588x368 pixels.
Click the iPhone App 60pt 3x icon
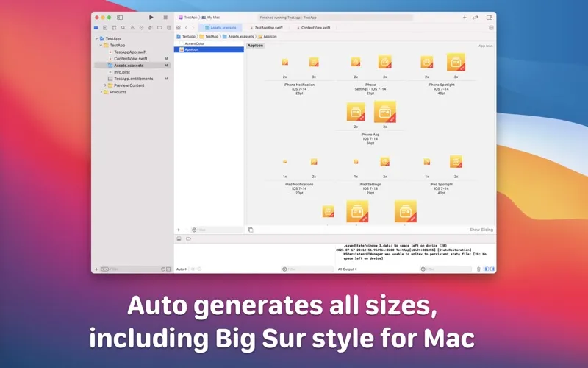click(385, 112)
